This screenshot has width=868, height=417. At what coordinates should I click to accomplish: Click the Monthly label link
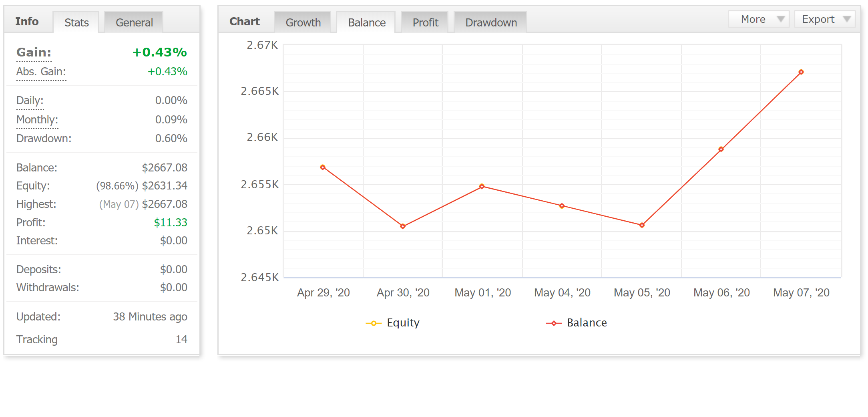37,119
